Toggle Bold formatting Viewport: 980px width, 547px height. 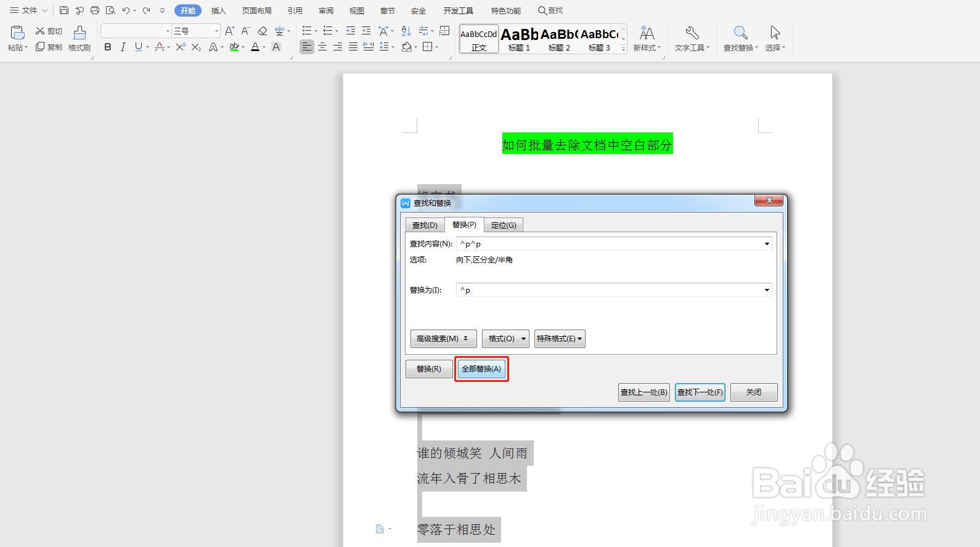[108, 47]
